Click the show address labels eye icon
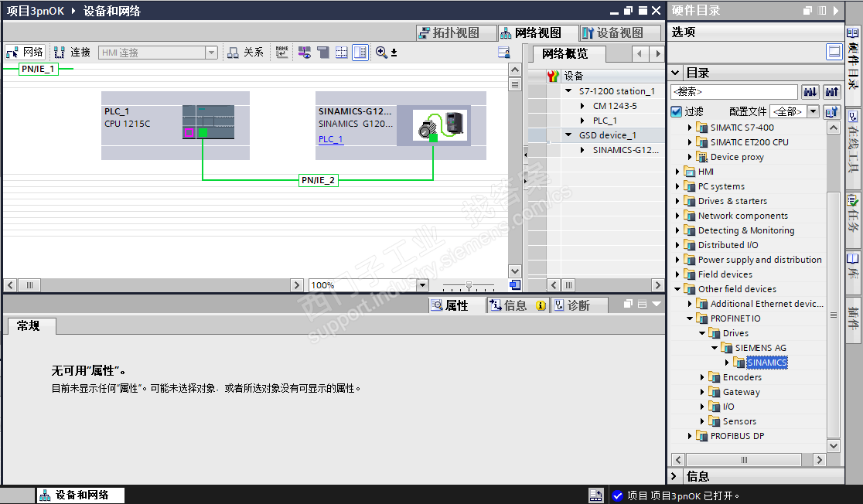Screen dimensions: 863x504 [x=305, y=53]
